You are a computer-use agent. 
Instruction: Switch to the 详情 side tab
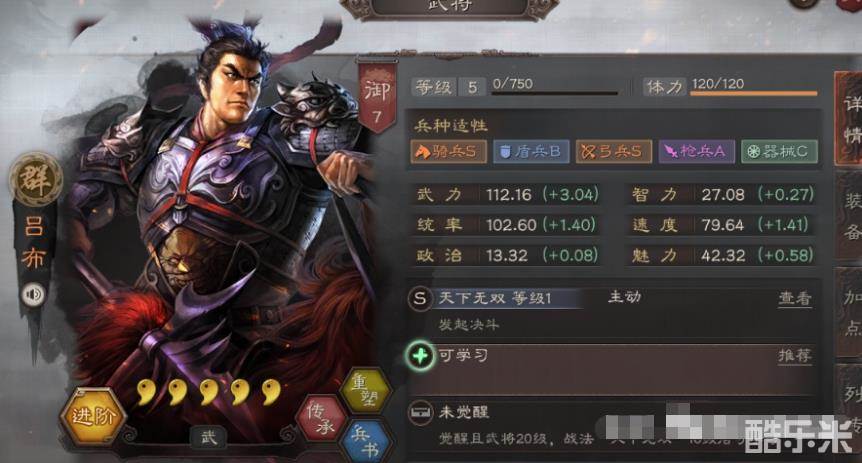tap(848, 118)
